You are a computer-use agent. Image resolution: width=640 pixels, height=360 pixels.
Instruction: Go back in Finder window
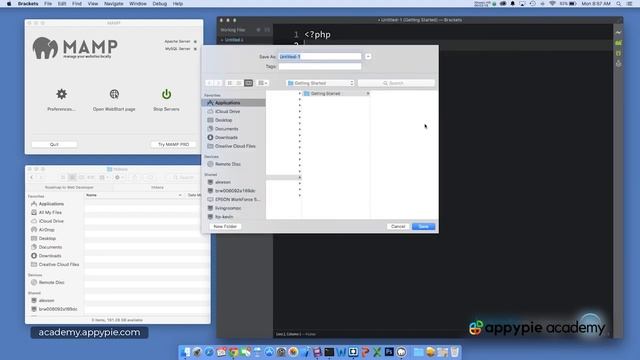[32, 178]
